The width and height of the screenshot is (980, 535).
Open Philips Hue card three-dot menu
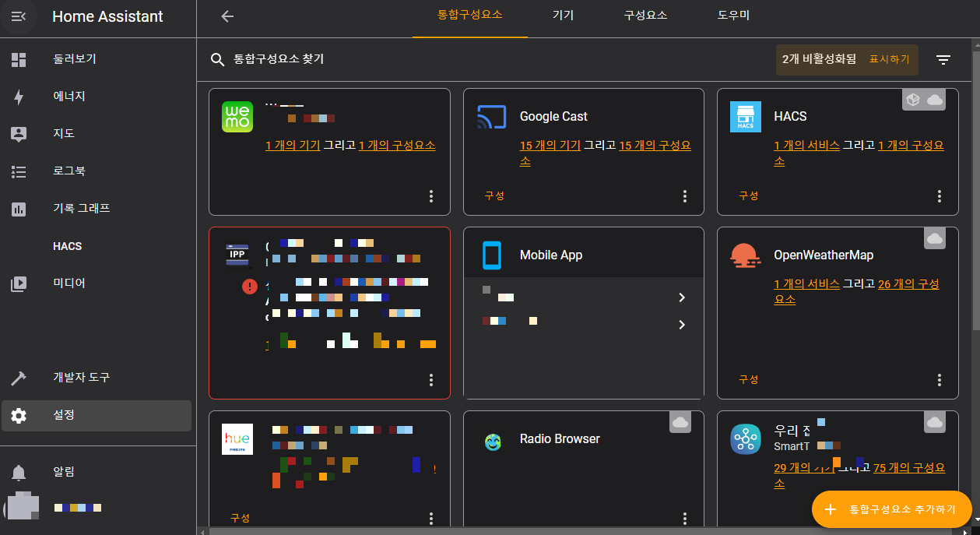(x=431, y=518)
